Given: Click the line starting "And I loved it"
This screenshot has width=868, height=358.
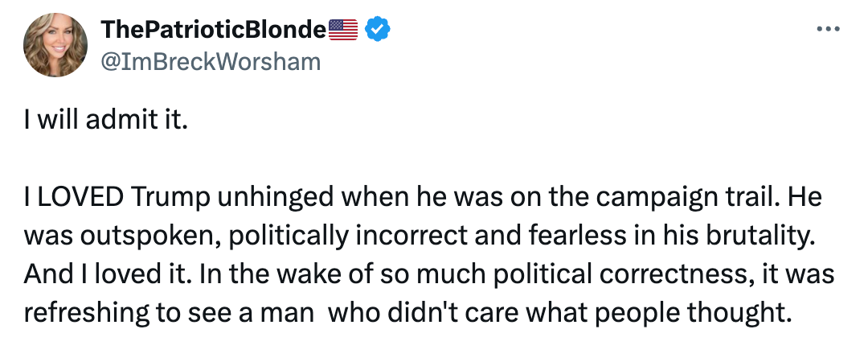Looking at the screenshot, I should tap(429, 274).
